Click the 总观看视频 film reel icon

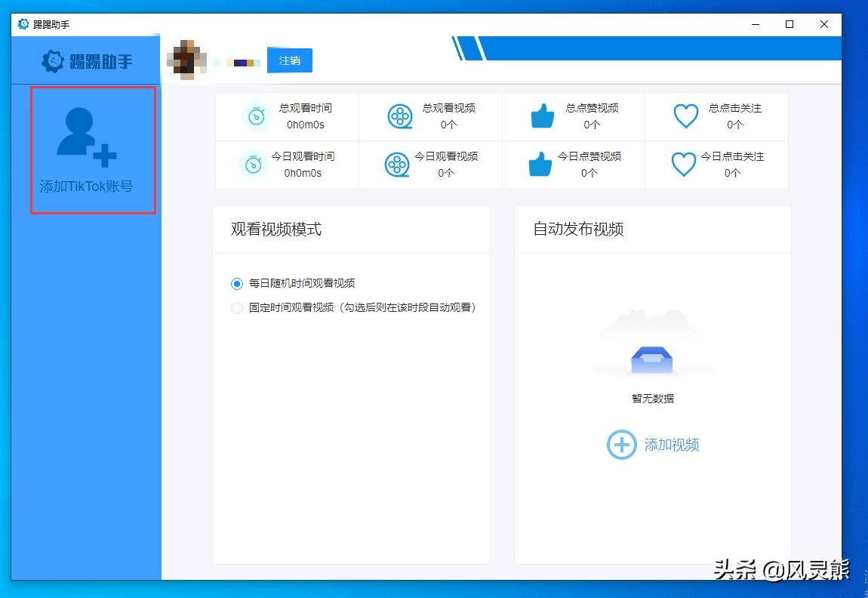click(400, 116)
